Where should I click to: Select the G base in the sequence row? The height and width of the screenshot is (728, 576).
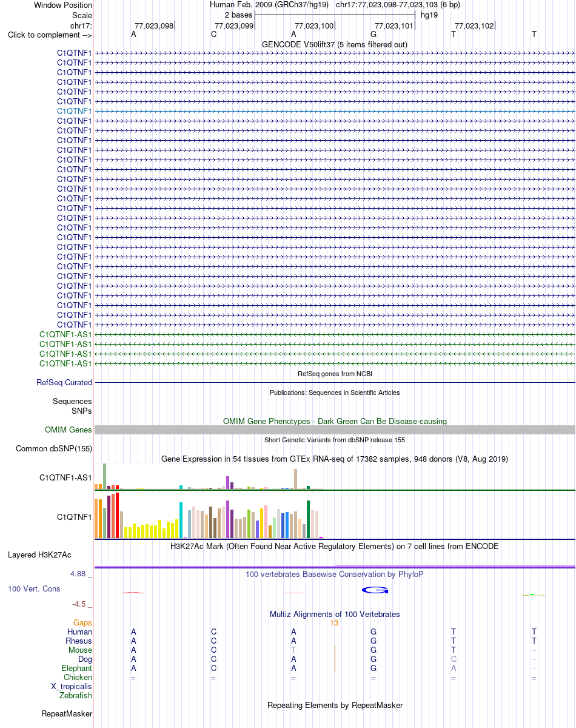(373, 35)
